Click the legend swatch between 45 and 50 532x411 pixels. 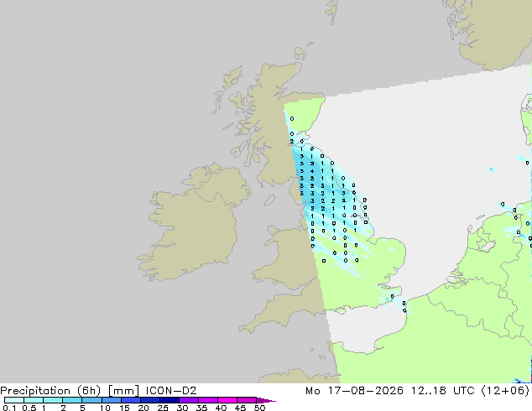pyautogui.click(x=247, y=400)
